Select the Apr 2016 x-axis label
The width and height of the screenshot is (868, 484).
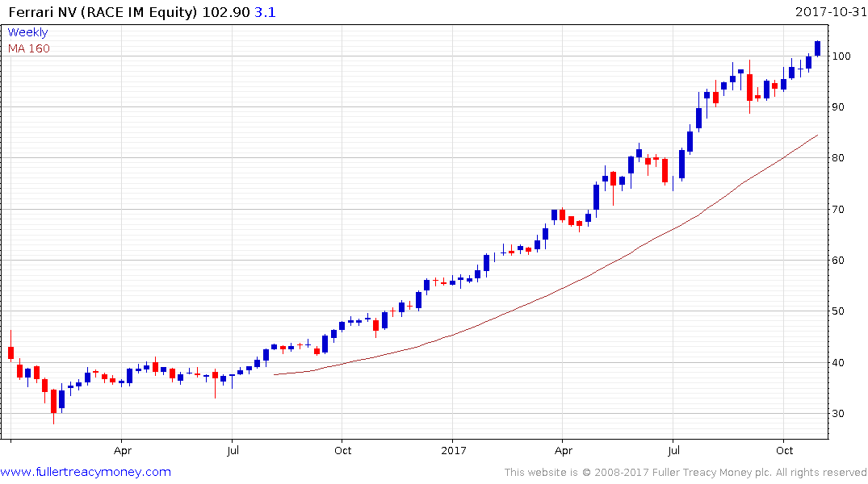(123, 451)
